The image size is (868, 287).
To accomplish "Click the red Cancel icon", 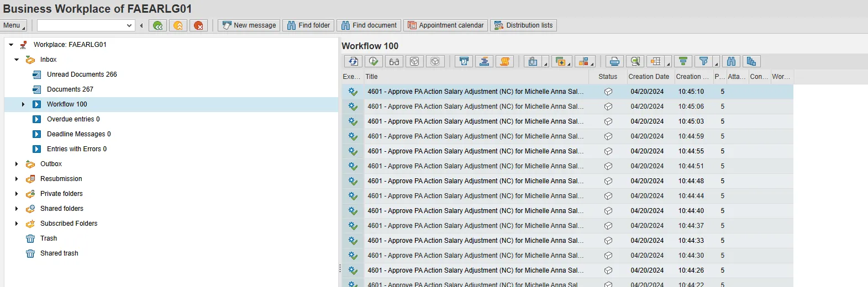I will coord(198,25).
